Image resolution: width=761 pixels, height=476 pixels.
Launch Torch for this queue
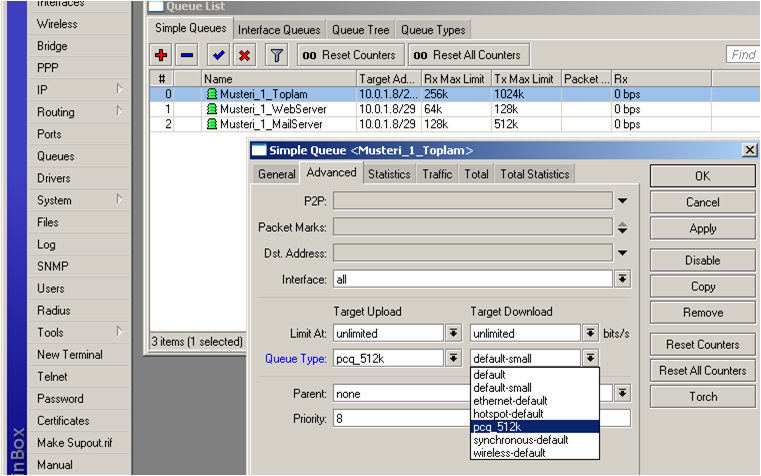pyautogui.click(x=702, y=397)
